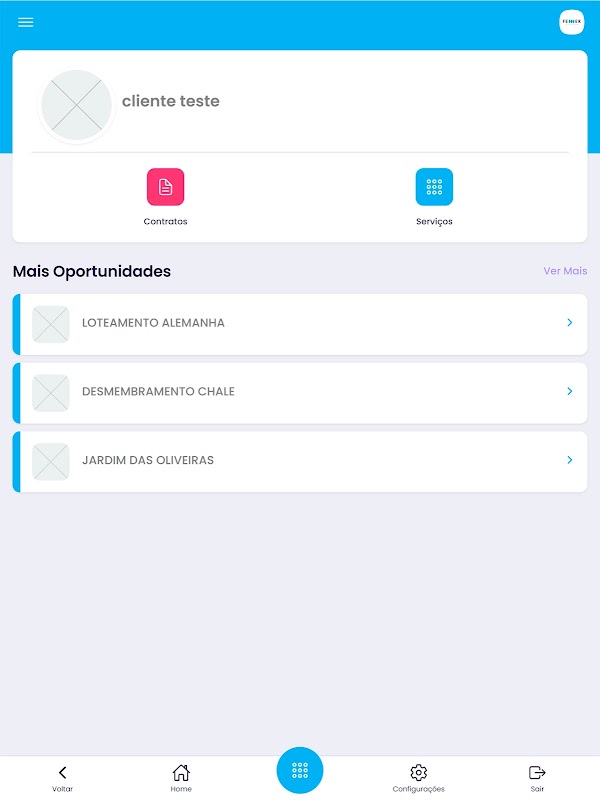The width and height of the screenshot is (600, 800).
Task: Click the Serviços label text
Action: [434, 221]
